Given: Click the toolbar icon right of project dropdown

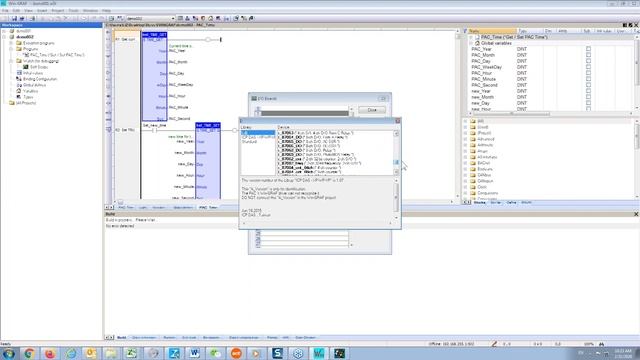Looking at the screenshot, I should [180, 18].
